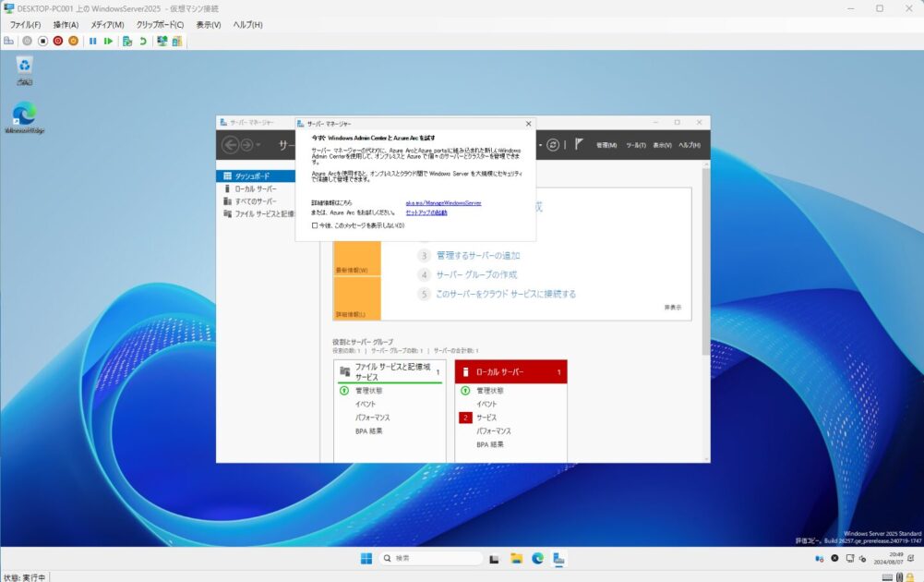Click the Share/resources toolbar icon at toolbar end
Screen dimensions: 924x582
(177, 41)
